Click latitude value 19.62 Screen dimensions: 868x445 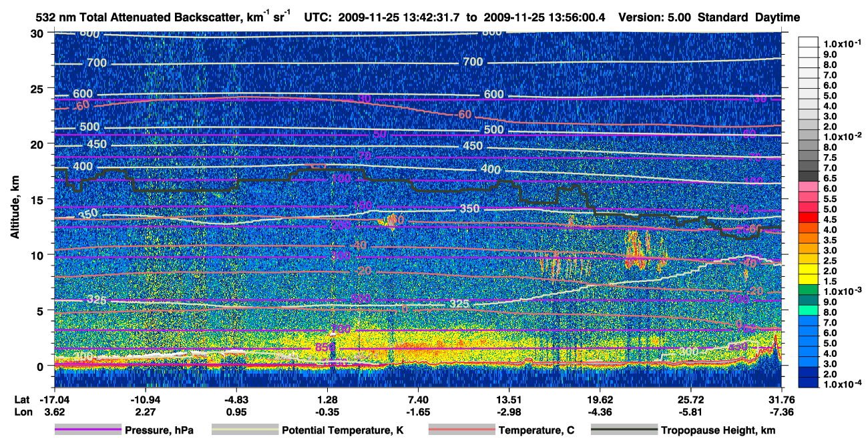click(600, 400)
